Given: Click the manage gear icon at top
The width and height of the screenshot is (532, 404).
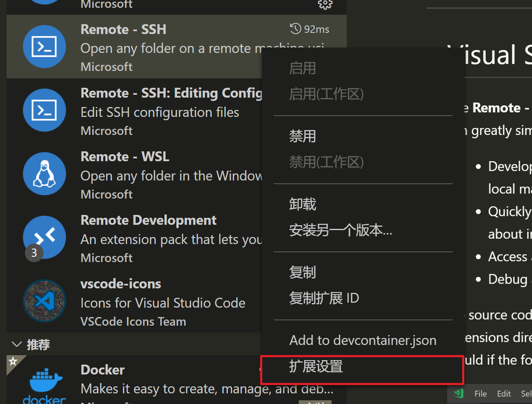Looking at the screenshot, I should coord(325,4).
